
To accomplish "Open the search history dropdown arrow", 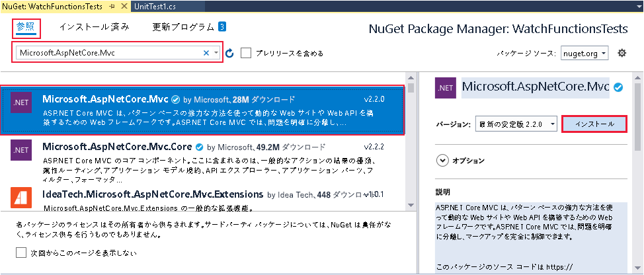I will [216, 53].
